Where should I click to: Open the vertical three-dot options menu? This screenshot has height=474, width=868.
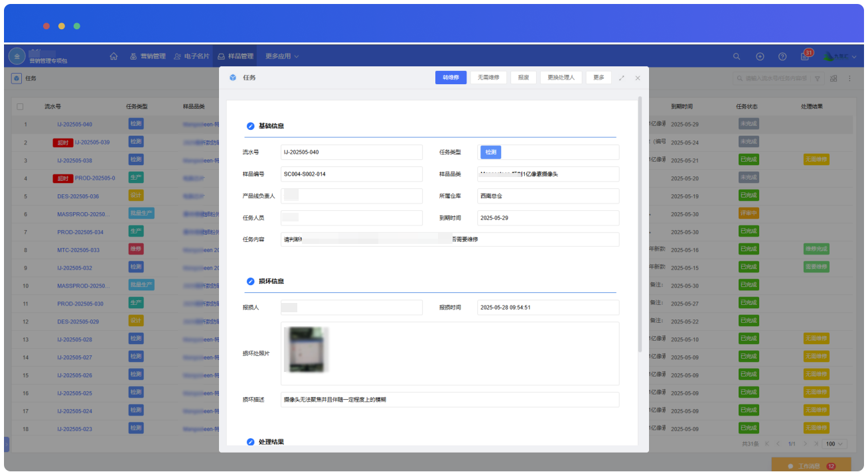[849, 78]
